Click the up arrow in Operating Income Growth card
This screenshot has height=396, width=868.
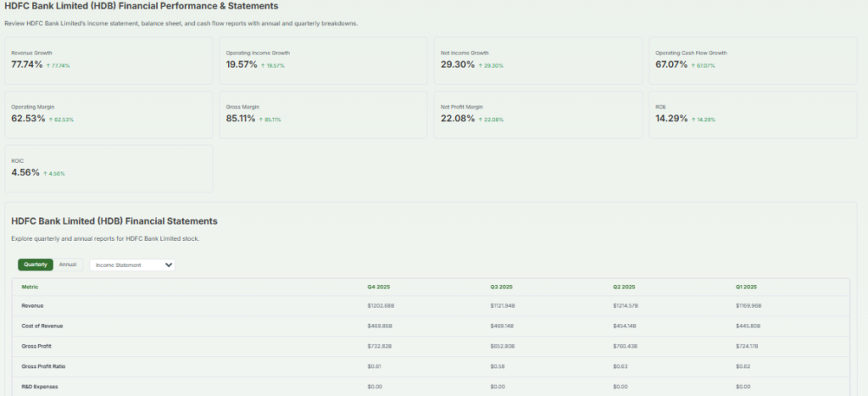264,65
